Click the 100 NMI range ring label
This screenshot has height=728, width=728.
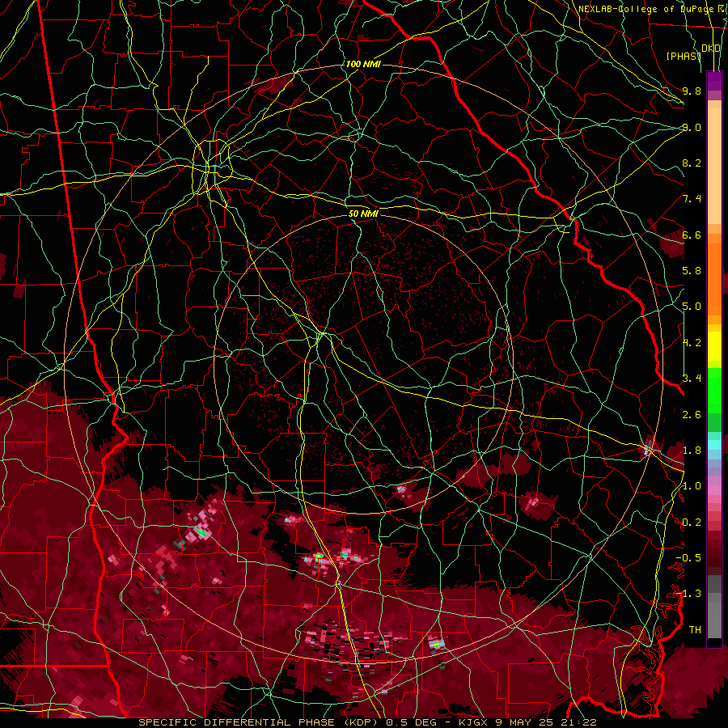click(x=363, y=64)
